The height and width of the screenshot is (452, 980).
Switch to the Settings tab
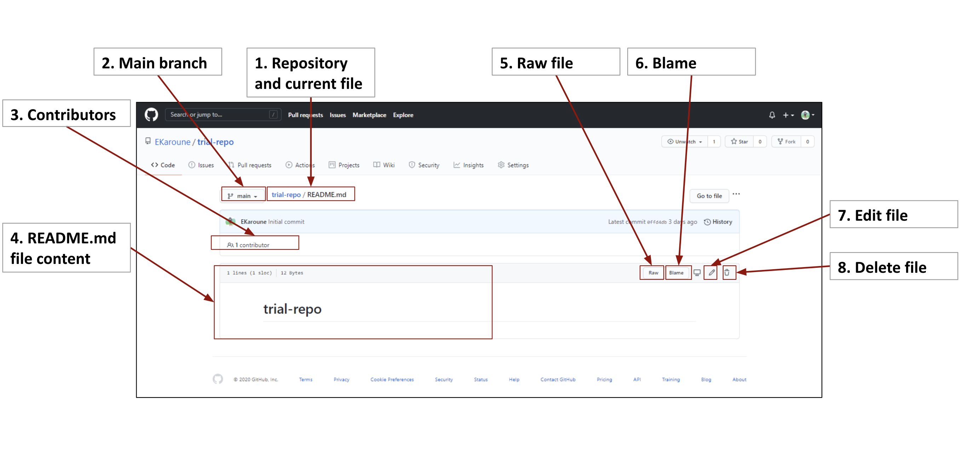(513, 165)
